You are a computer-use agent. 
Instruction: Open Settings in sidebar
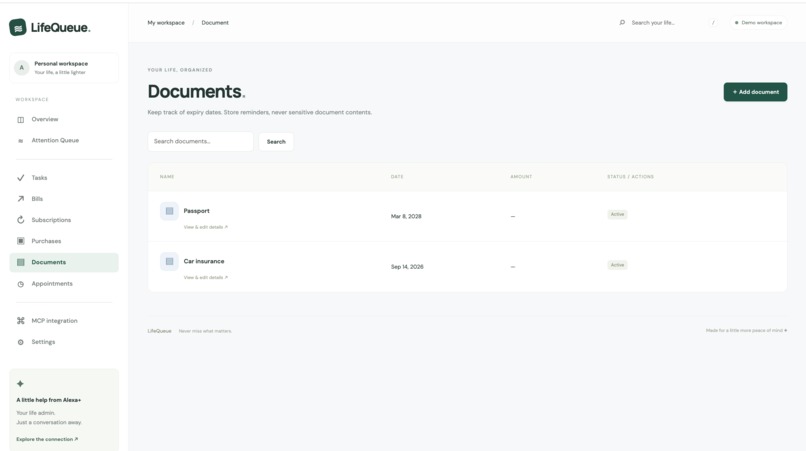point(64,342)
